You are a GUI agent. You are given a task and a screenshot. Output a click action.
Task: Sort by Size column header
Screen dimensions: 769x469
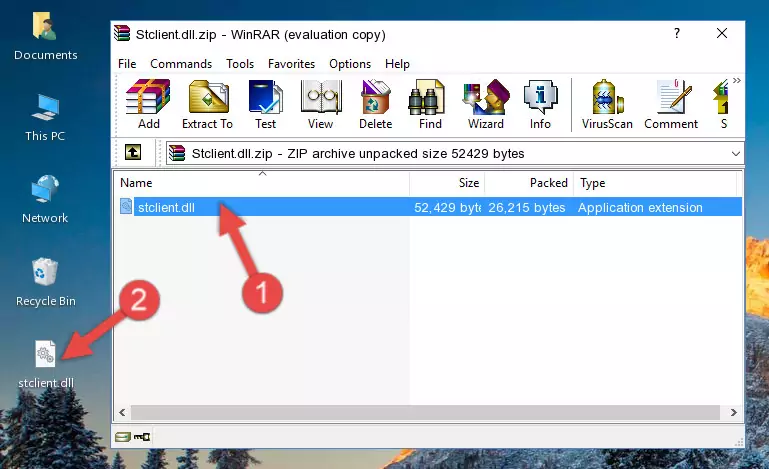coord(447,183)
